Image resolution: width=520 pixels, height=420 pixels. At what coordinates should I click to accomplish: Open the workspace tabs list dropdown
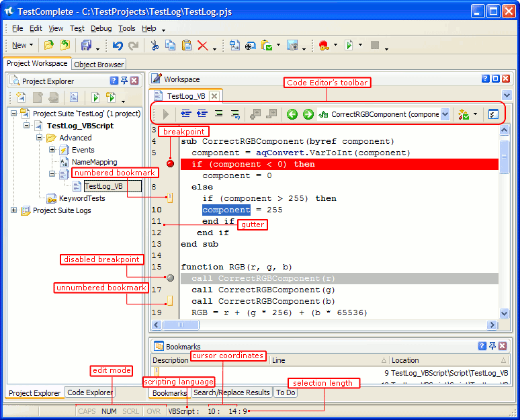(x=507, y=95)
